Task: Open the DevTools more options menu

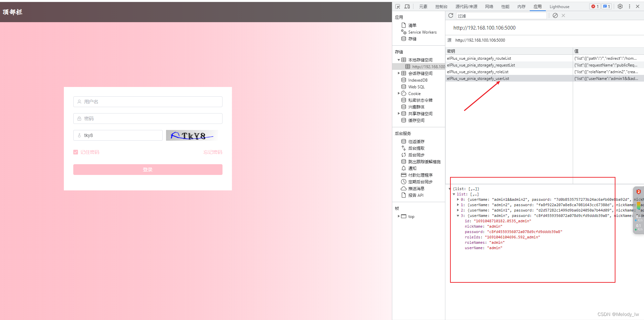Action: click(x=630, y=6)
